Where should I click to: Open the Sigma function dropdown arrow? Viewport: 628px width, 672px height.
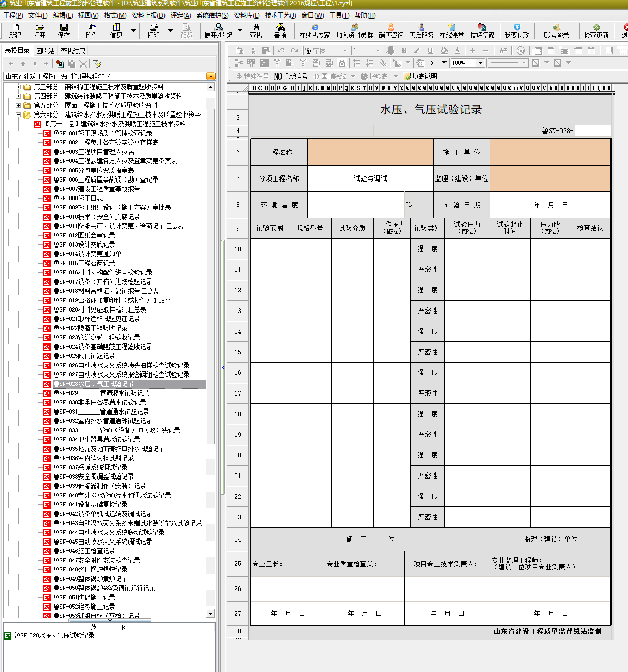[x=444, y=63]
